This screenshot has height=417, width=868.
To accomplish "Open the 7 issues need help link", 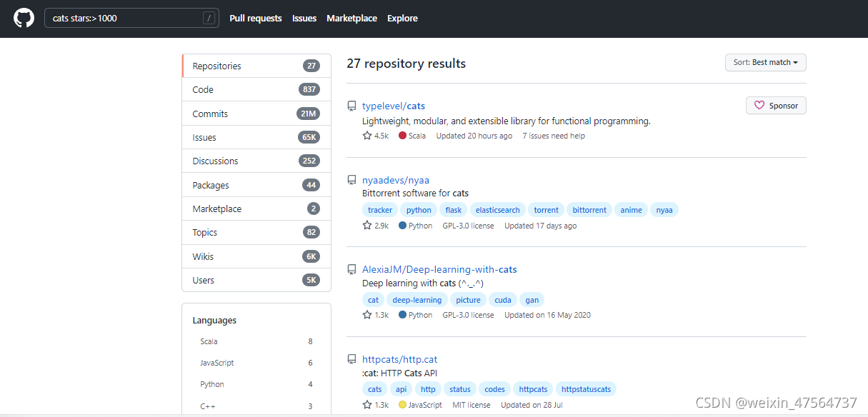I will tap(554, 136).
